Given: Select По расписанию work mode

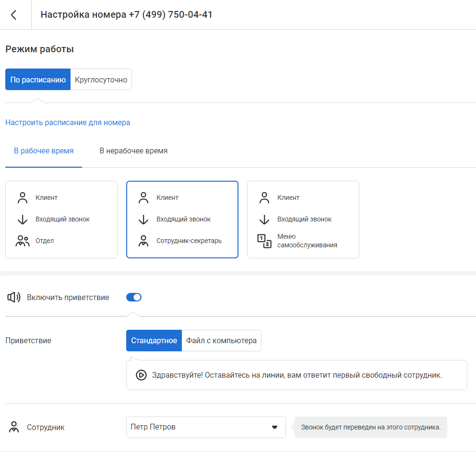Looking at the screenshot, I should point(38,80).
